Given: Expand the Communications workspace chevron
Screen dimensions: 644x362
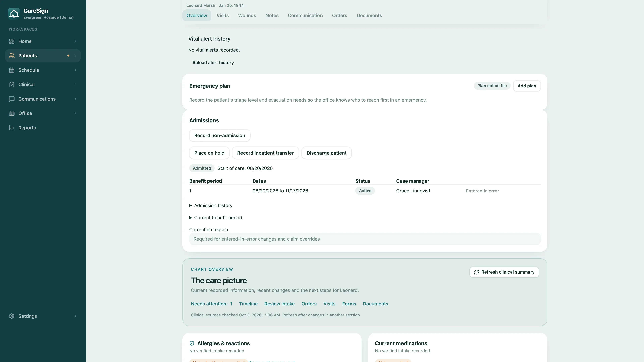Looking at the screenshot, I should click(x=75, y=99).
